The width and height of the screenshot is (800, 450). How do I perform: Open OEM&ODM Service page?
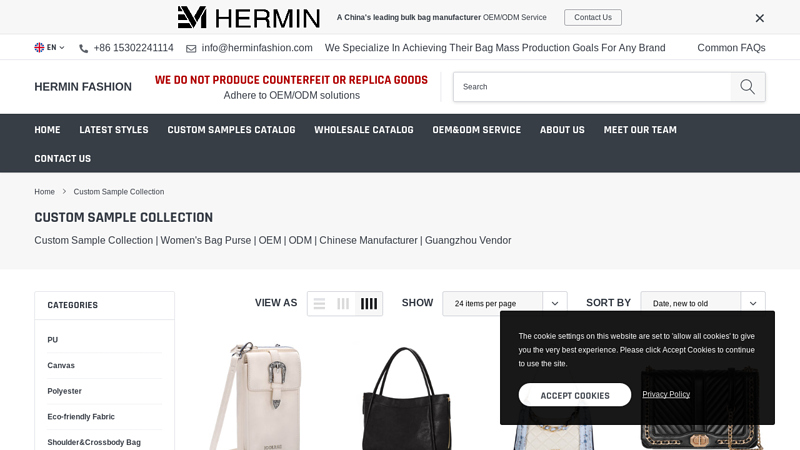coord(477,130)
